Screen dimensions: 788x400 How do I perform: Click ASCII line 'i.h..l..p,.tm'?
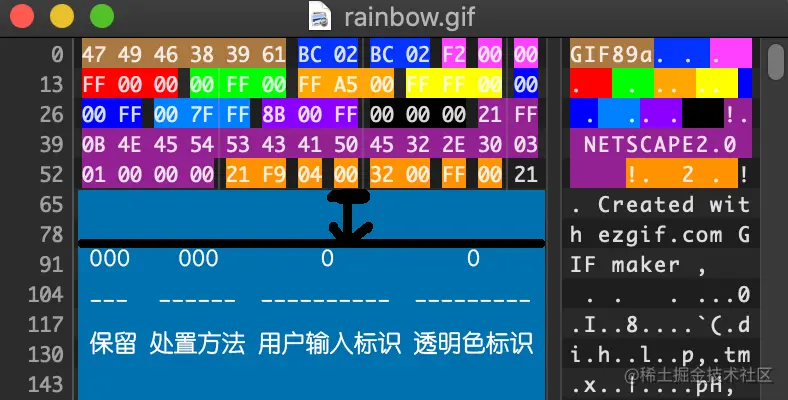660,355
